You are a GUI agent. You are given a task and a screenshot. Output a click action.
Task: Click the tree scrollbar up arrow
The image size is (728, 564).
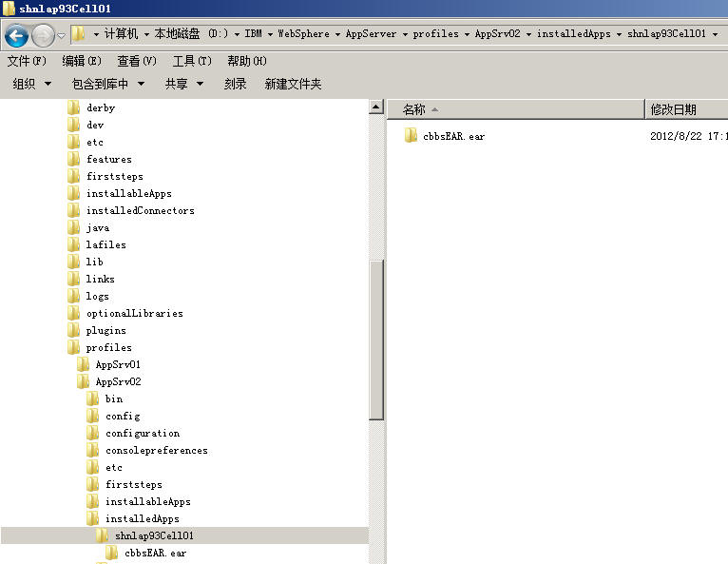376,107
